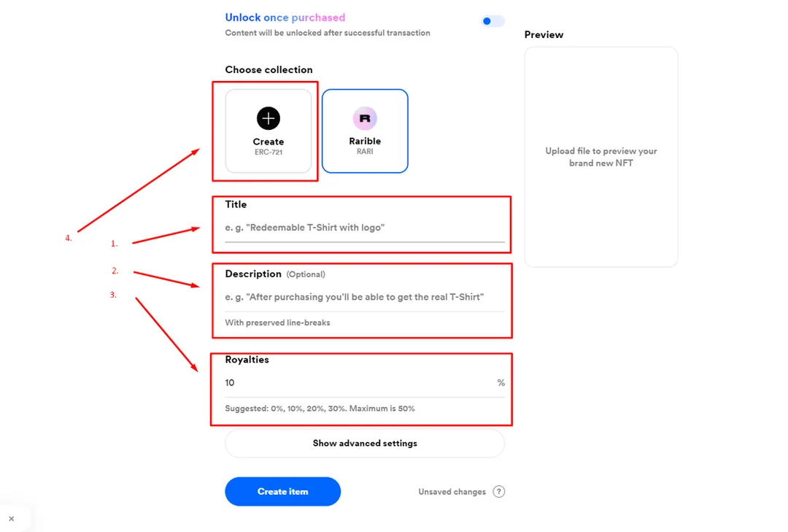The height and width of the screenshot is (532, 788).
Task: Dismiss using the X icon at bottom-left
Action: point(11,519)
